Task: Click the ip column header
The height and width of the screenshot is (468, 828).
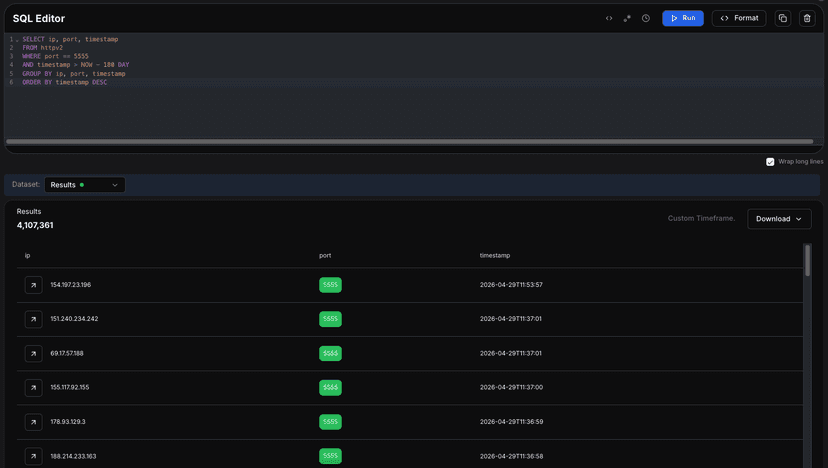Action: [x=27, y=256]
